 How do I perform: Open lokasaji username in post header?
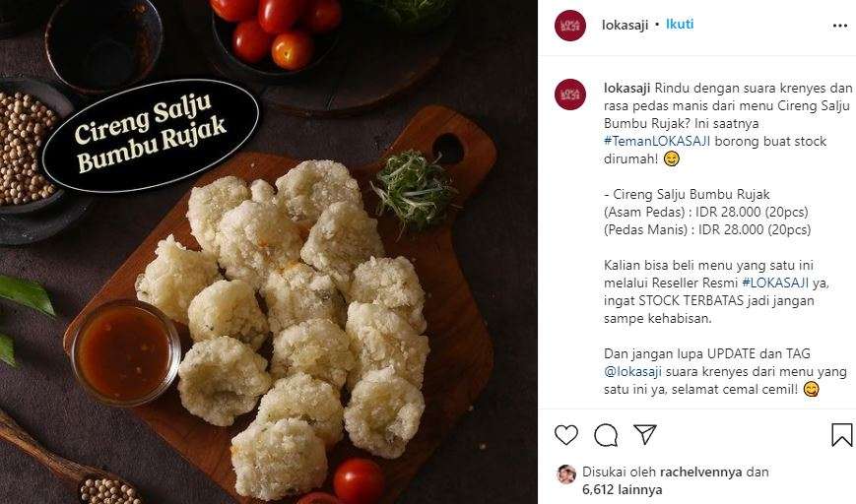[626, 25]
